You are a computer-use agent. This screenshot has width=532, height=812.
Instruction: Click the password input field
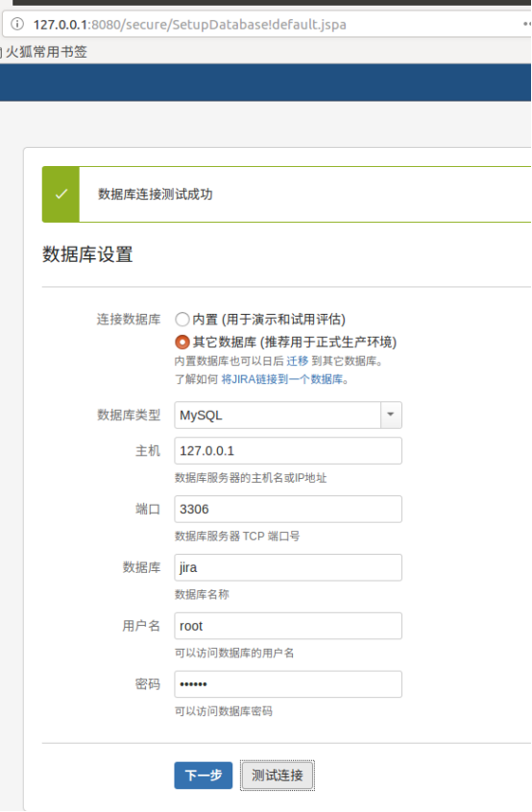coord(288,684)
